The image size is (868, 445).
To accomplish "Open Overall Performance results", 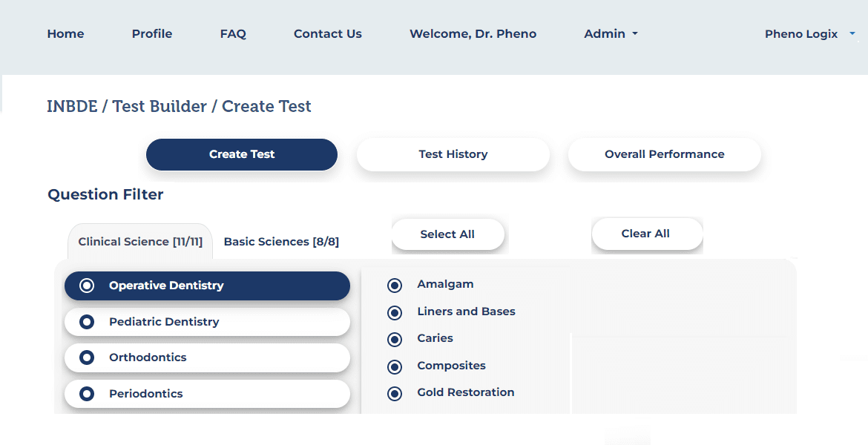I will tap(664, 154).
